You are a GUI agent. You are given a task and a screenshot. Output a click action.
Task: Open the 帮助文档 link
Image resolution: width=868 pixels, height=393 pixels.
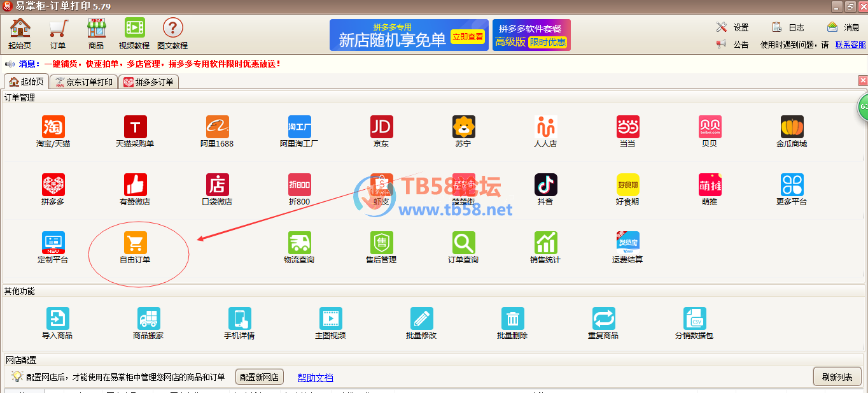coord(315,377)
